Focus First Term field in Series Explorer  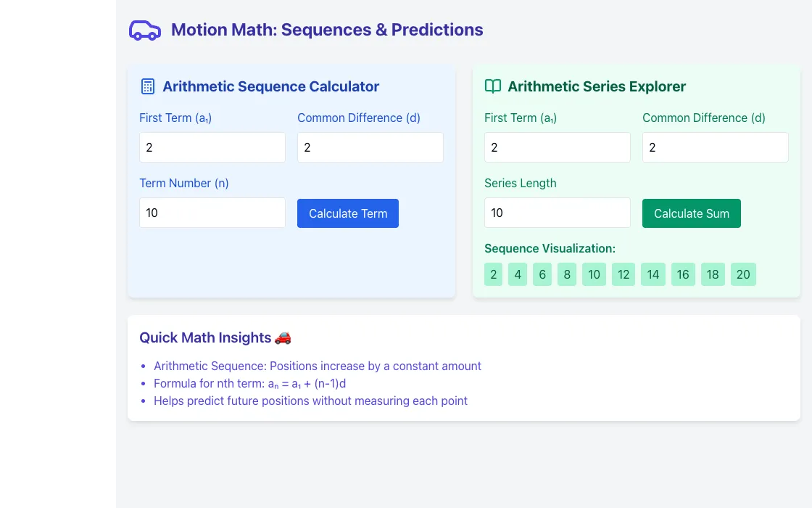[558, 148]
